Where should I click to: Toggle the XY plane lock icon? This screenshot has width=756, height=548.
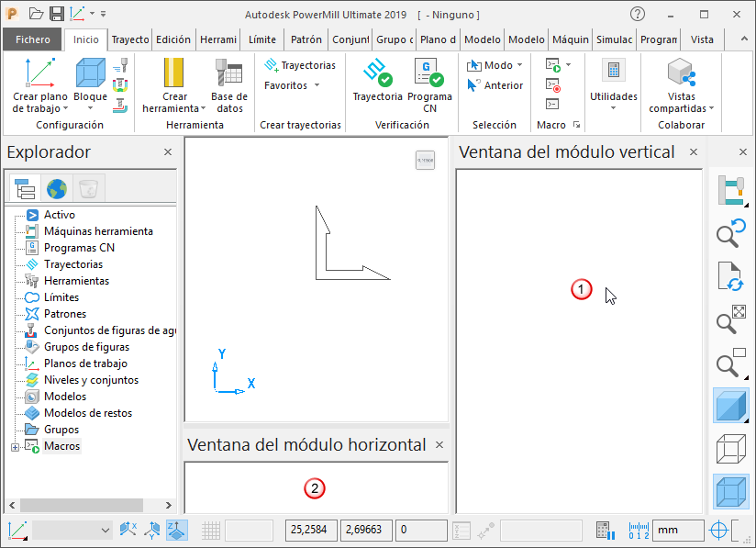click(x=177, y=531)
